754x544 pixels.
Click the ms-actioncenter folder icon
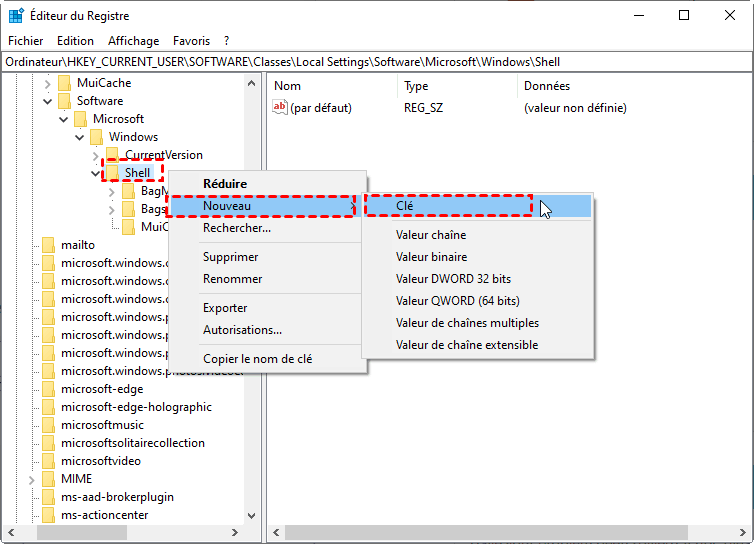[48, 515]
